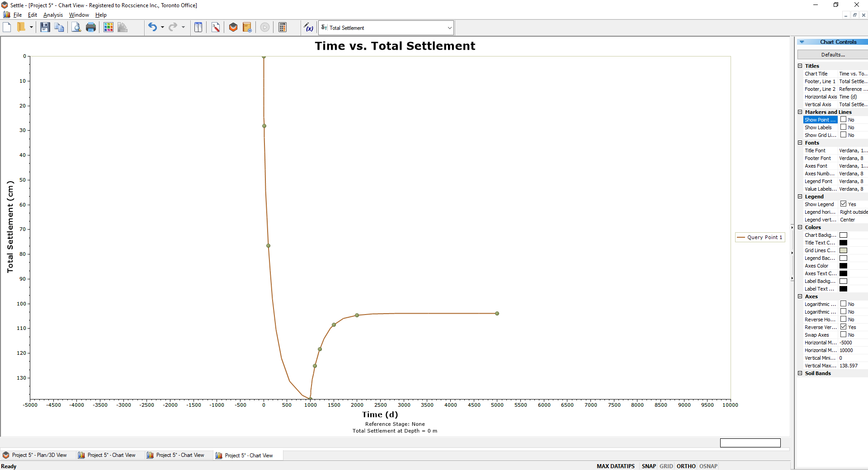Select the vertical split view icon
The image size is (868, 470).
198,27
